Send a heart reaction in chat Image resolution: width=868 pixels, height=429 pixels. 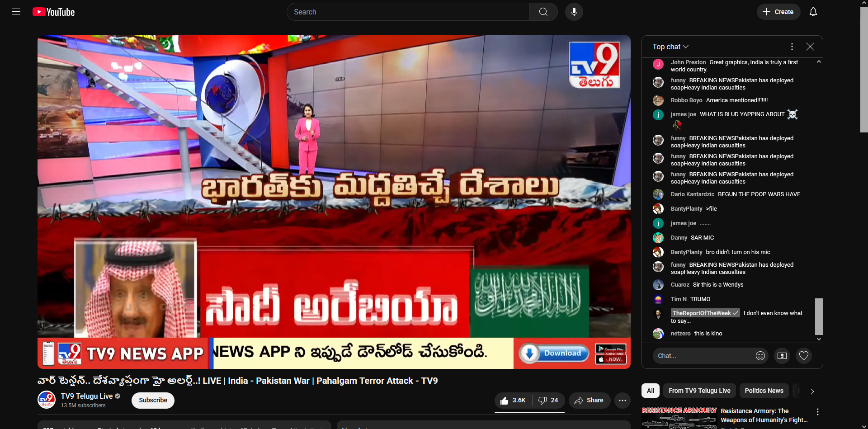click(804, 356)
